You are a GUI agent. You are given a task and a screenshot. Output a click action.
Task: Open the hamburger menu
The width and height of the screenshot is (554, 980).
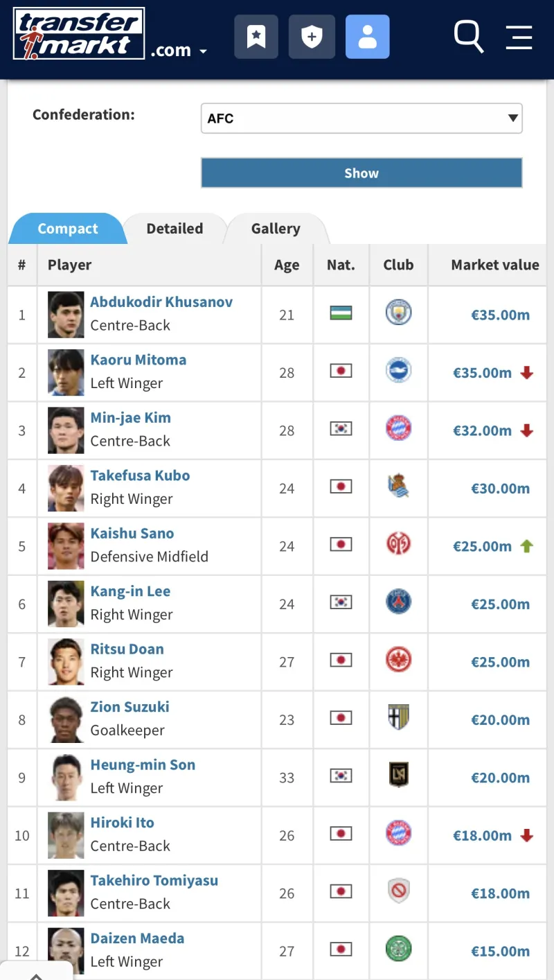point(519,37)
